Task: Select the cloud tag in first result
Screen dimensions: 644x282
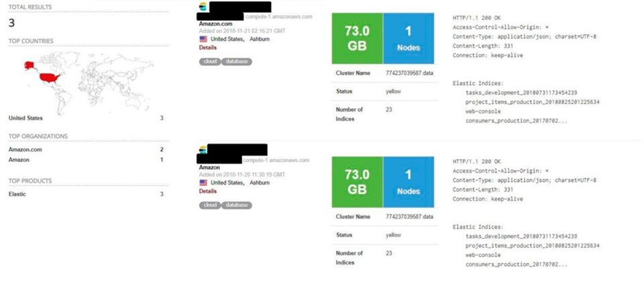Action: tap(210, 62)
